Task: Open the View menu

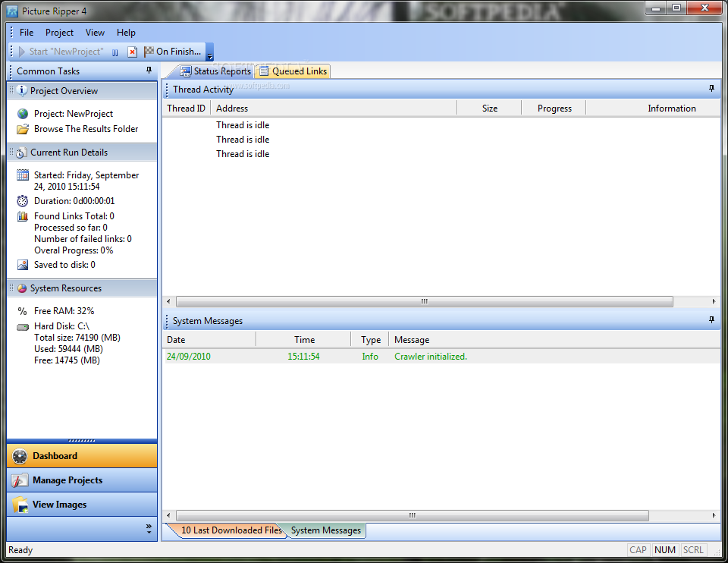Action: (x=95, y=33)
